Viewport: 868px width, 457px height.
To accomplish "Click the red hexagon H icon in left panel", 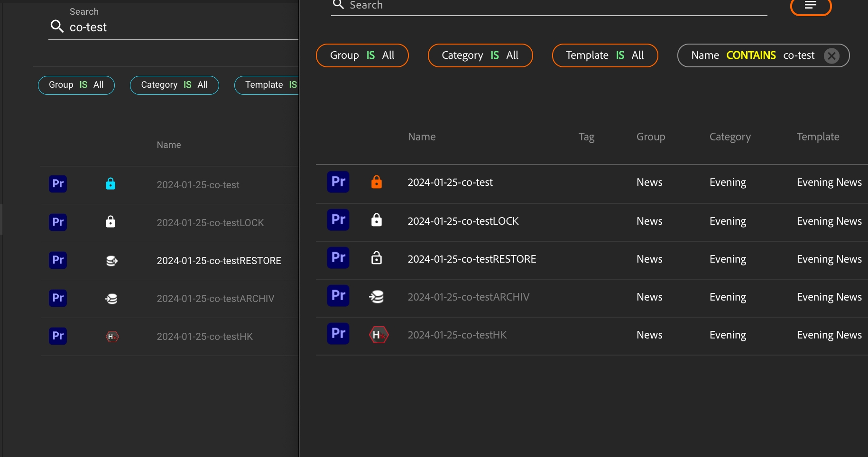I will coord(112,337).
